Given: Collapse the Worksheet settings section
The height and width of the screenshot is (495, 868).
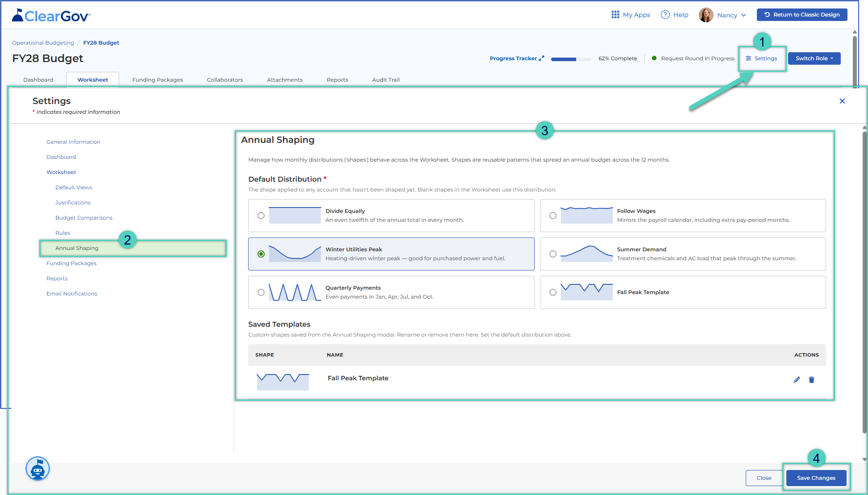Looking at the screenshot, I should [x=61, y=172].
